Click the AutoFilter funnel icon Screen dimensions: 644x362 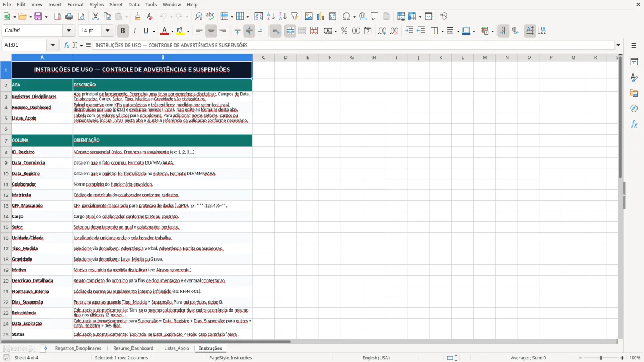[295, 17]
